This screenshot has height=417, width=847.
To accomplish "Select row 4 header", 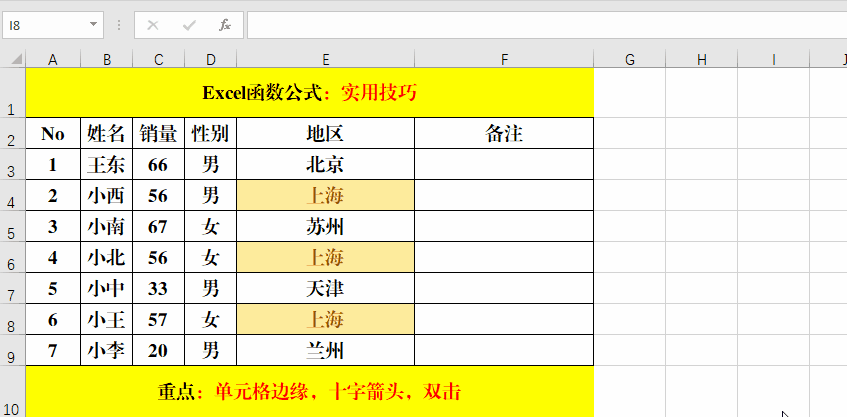I will [x=12, y=195].
